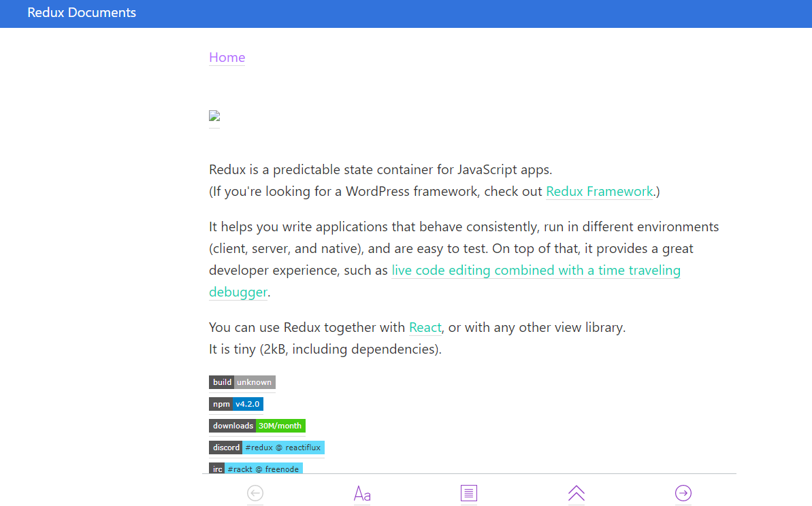The image size is (812, 506).
Task: Click the Redux Documents header title
Action: click(x=82, y=13)
